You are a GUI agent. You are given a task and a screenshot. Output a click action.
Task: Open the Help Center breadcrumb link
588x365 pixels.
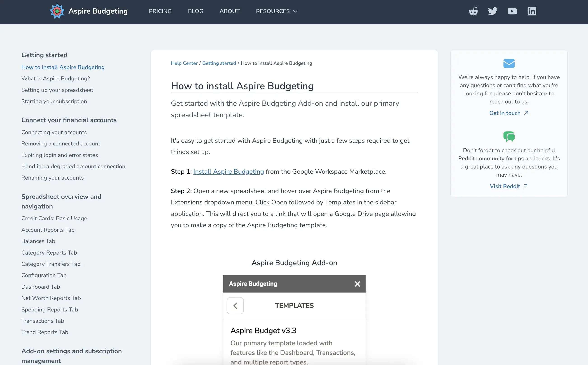pos(184,63)
